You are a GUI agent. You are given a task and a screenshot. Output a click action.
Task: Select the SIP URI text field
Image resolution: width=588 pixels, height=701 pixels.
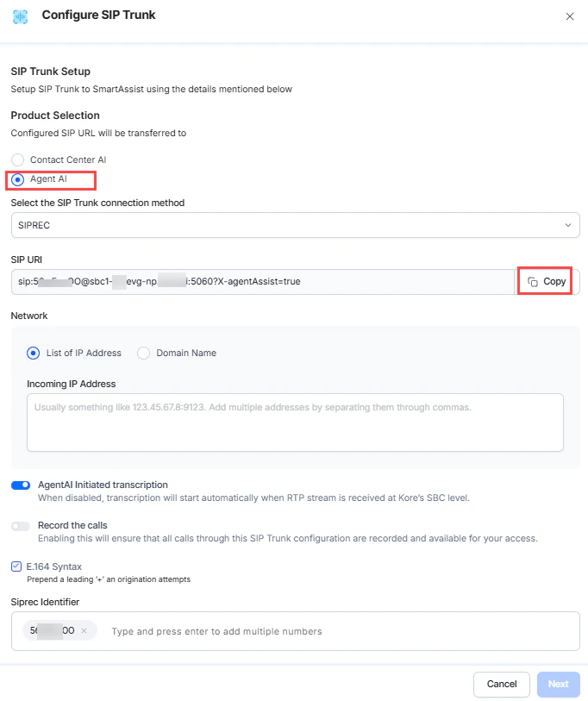click(x=259, y=280)
